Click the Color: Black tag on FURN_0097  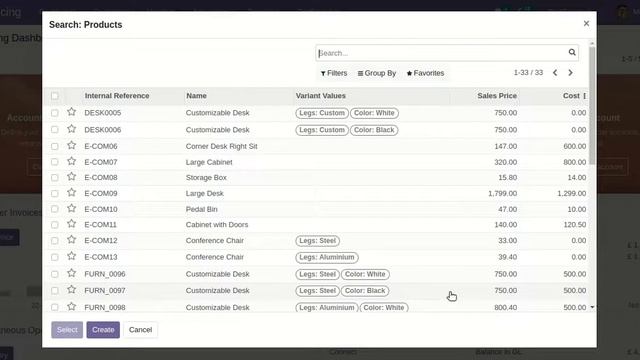tap(365, 291)
